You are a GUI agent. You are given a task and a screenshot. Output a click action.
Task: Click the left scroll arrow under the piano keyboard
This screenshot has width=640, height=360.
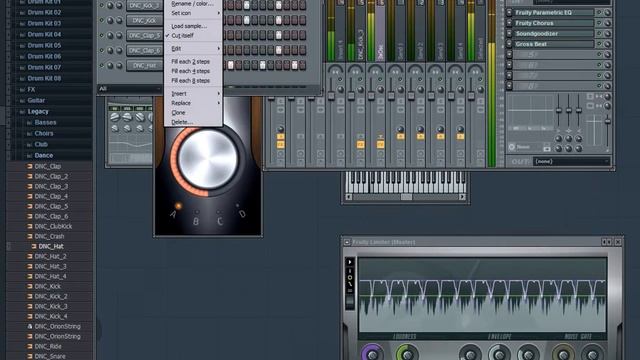[349, 197]
